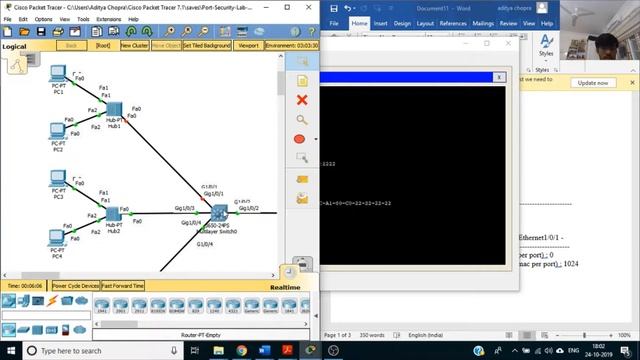Viewport: 640px width, 360px height.
Task: Switch Word to Read Mode view
Action: click(x=509, y=335)
